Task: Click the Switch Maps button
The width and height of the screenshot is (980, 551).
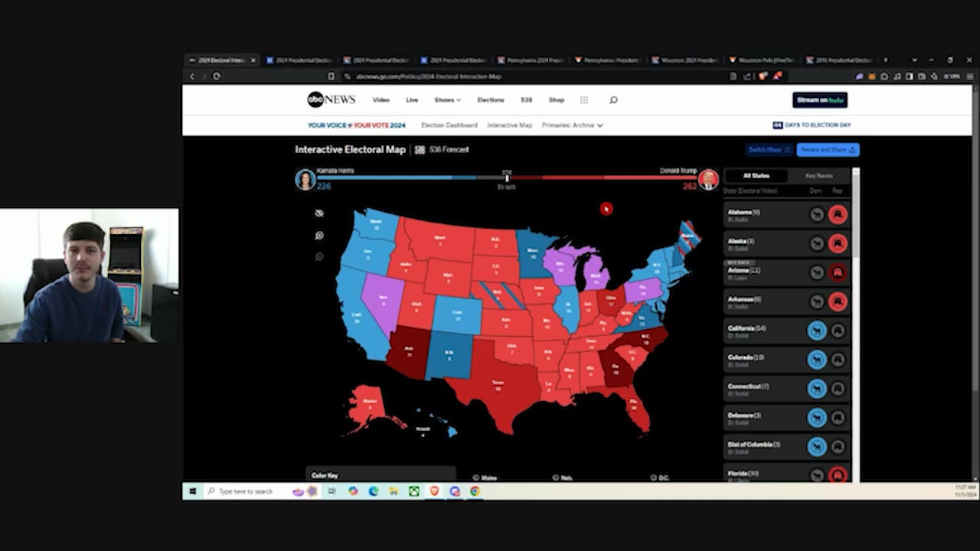Action: point(769,150)
